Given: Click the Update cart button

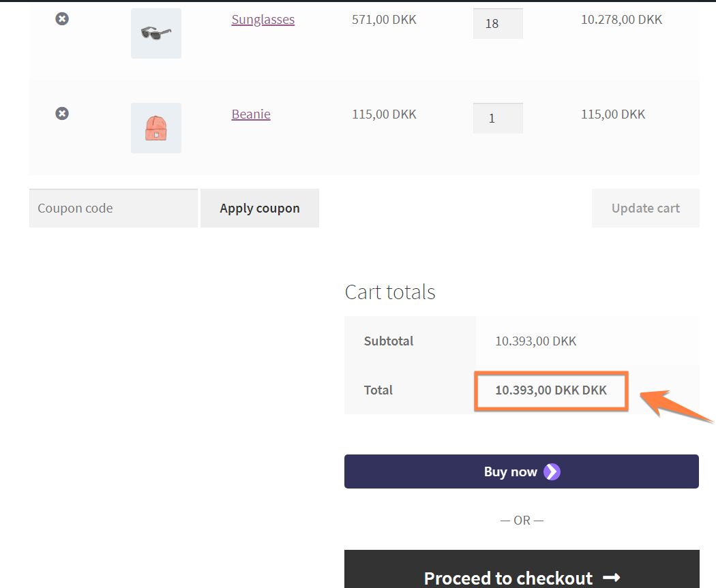Looking at the screenshot, I should [x=645, y=208].
